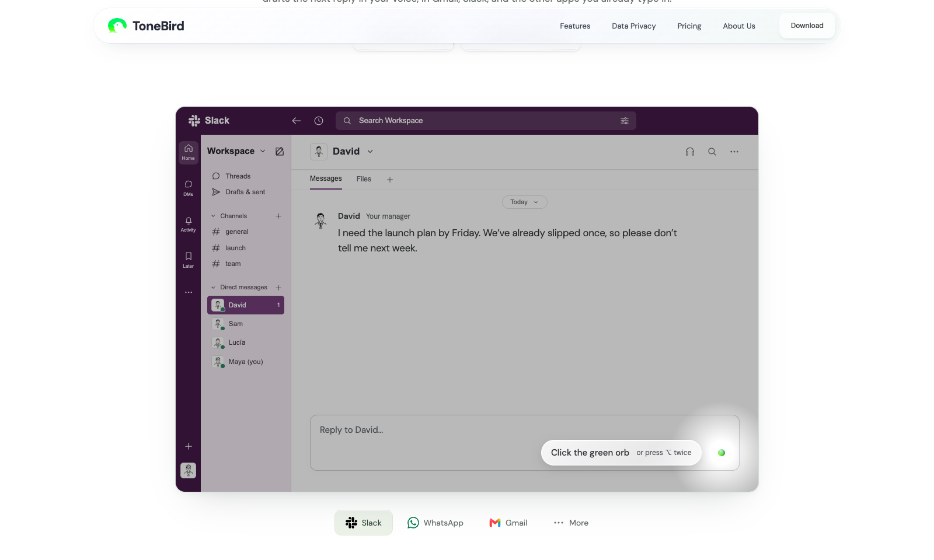Go back with the Slack back arrow
Screen dimensions: 934x560
(x=297, y=121)
